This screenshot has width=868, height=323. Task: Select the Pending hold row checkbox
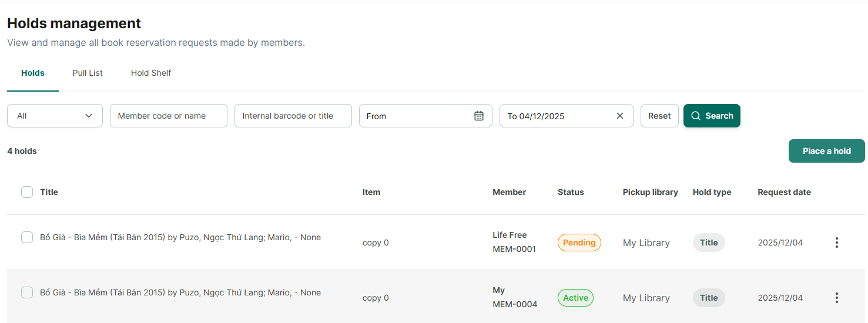(x=27, y=237)
